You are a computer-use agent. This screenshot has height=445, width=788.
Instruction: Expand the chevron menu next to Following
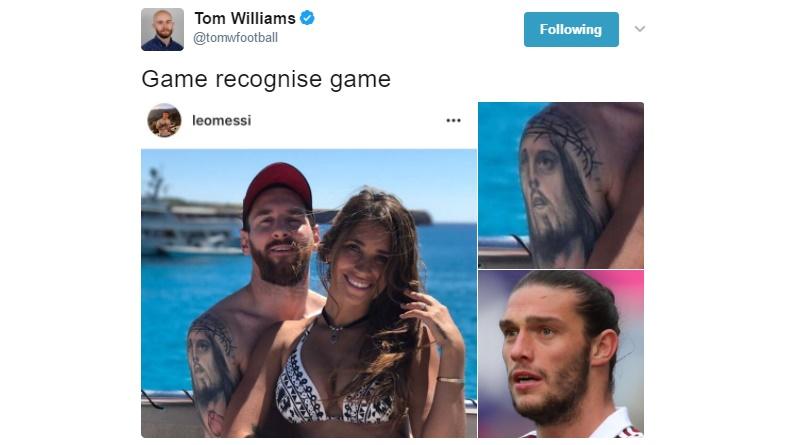[x=639, y=29]
